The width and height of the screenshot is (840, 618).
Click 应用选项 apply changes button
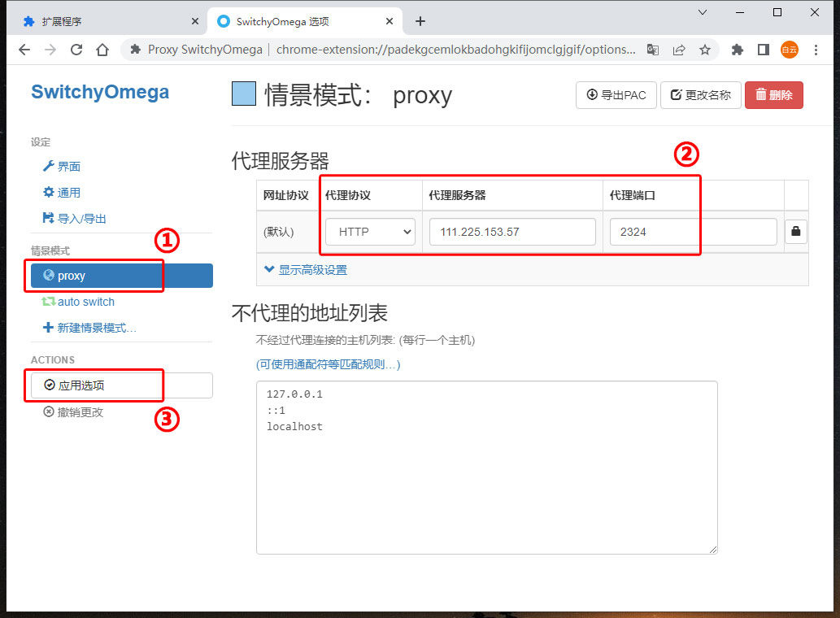pyautogui.click(x=122, y=385)
